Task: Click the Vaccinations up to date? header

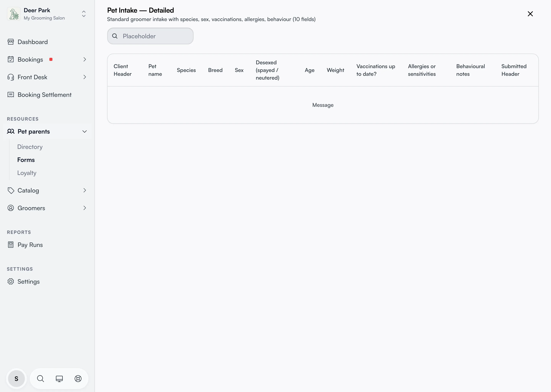Action: pos(376,70)
